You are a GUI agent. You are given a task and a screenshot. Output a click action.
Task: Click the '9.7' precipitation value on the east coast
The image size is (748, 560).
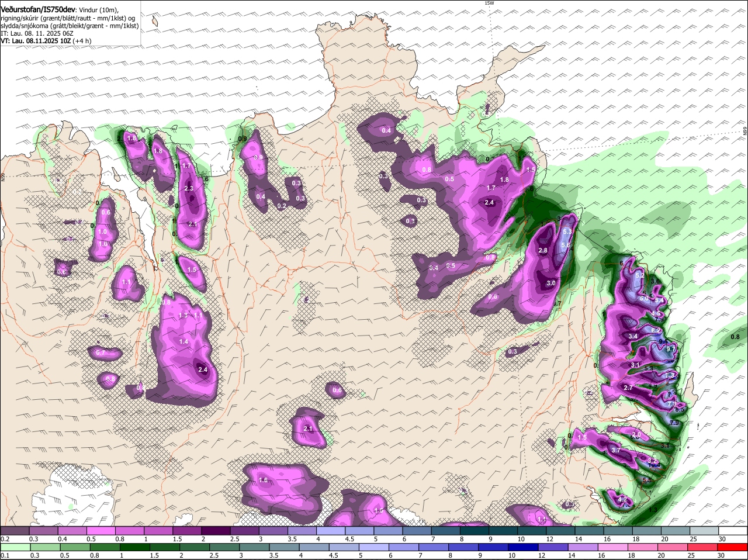point(670,349)
